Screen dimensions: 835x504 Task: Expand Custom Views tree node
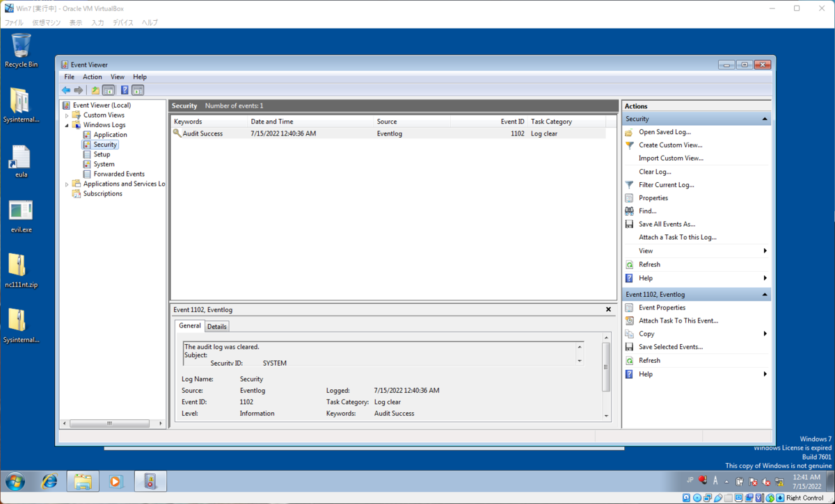(67, 115)
